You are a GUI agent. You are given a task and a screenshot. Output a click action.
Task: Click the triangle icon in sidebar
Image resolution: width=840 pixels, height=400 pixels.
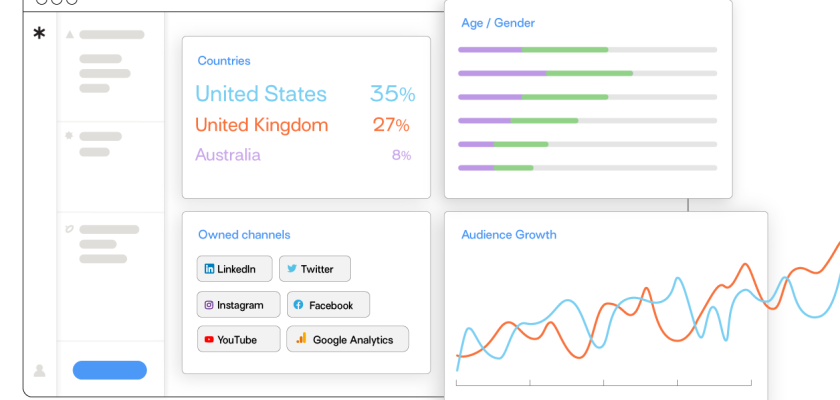[70, 35]
